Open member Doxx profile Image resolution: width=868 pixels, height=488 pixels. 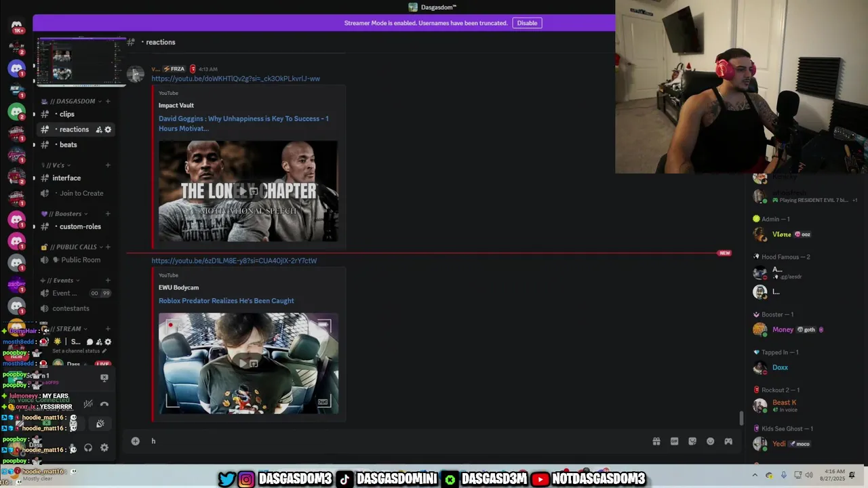pos(780,367)
